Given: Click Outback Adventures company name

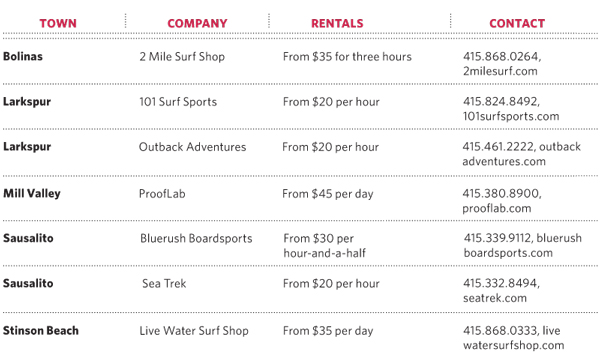Looking at the screenshot, I should [x=192, y=147].
